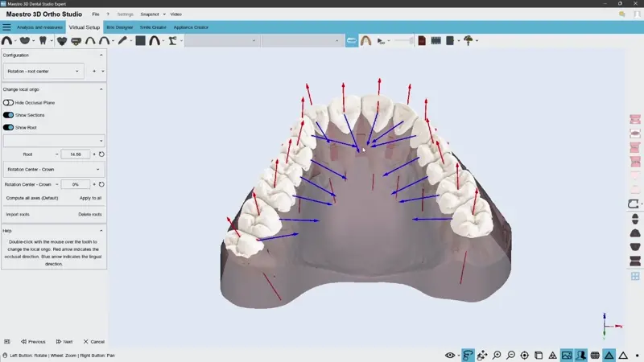The height and width of the screenshot is (362, 644).
Task: Toggle the background image icon
Action: pyautogui.click(x=567, y=355)
